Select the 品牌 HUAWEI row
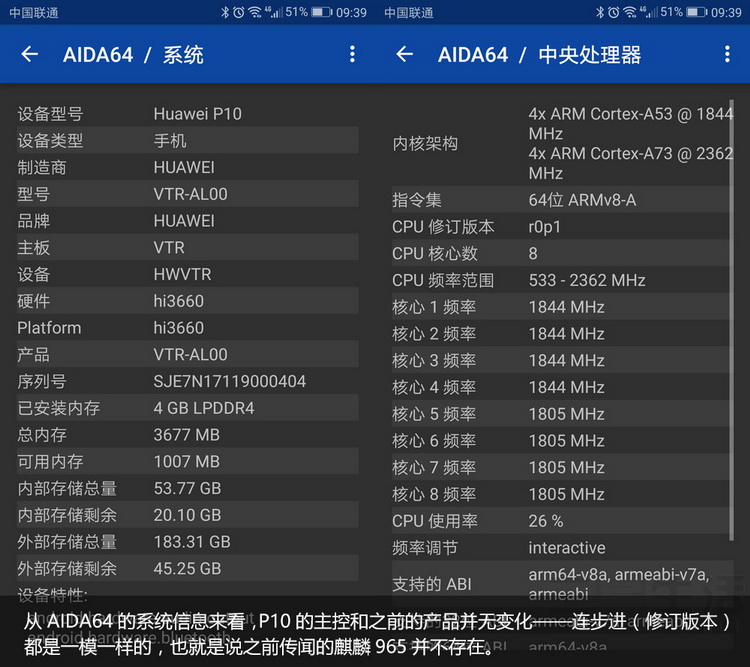The height and width of the screenshot is (667, 750). click(188, 221)
